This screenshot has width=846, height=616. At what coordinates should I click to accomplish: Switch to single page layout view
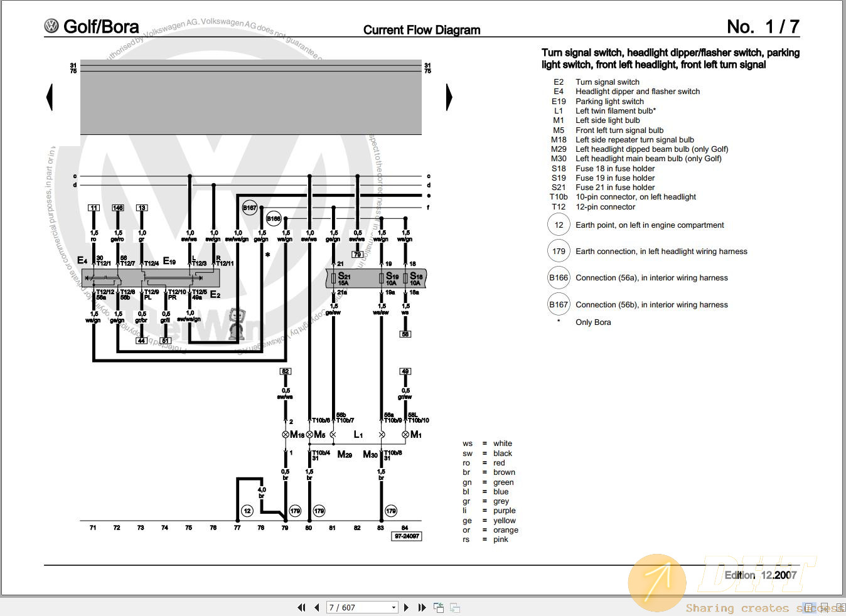point(810,607)
